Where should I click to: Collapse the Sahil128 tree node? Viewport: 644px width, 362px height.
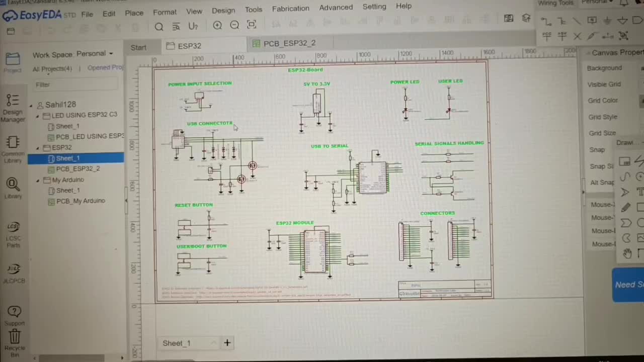pos(31,105)
